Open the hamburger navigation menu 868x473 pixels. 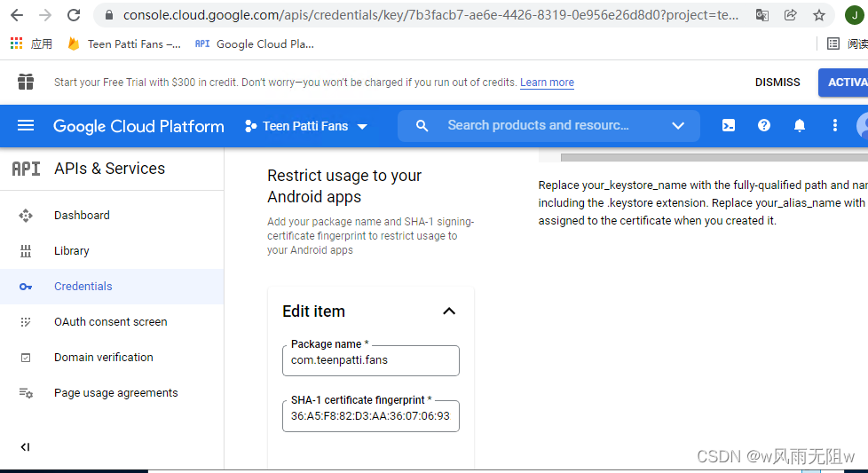point(26,126)
